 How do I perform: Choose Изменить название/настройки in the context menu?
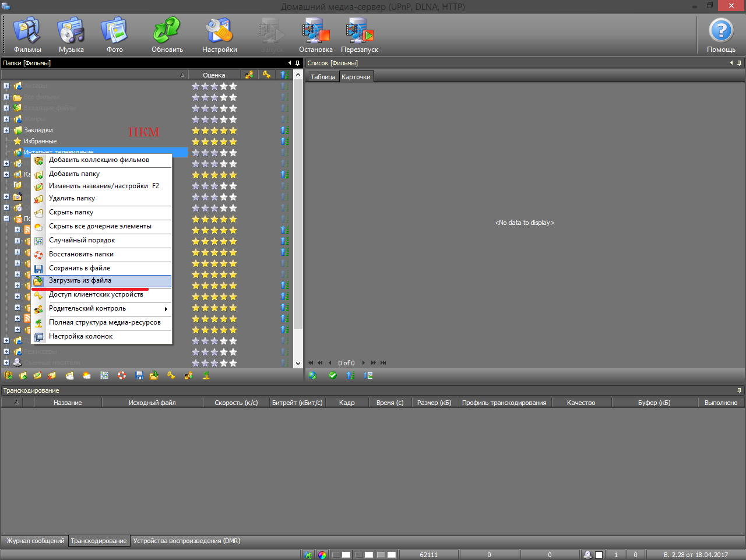pos(101,186)
